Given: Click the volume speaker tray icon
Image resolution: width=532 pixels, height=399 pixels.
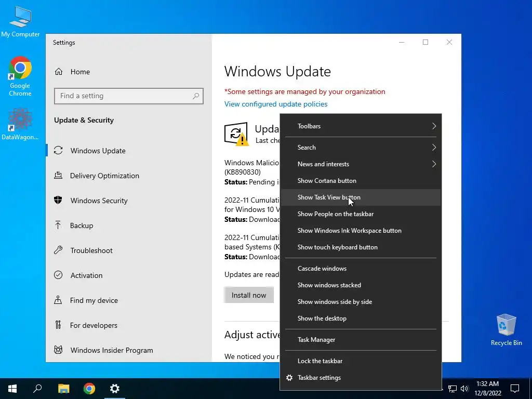Looking at the screenshot, I should click(x=464, y=389).
